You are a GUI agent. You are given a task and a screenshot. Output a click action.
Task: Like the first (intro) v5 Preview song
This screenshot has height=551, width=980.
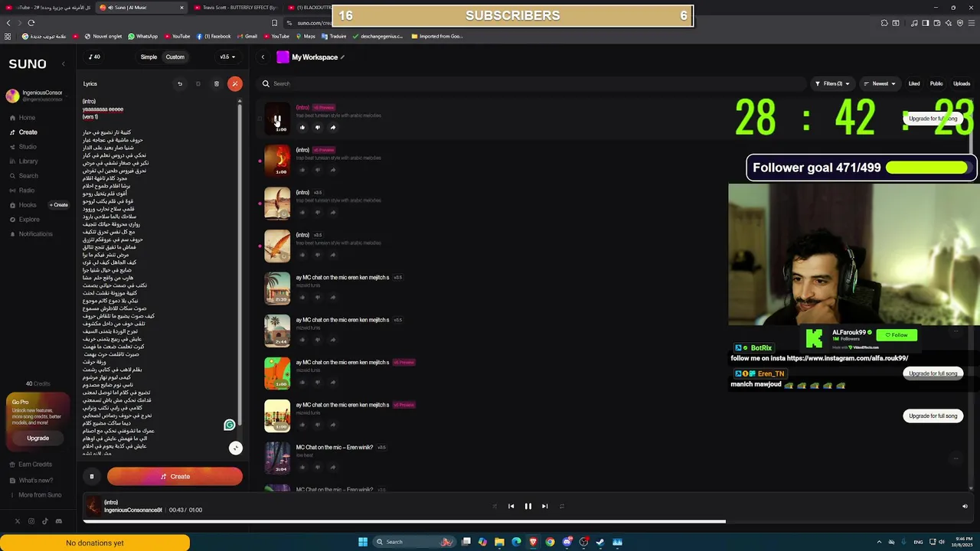pos(302,128)
